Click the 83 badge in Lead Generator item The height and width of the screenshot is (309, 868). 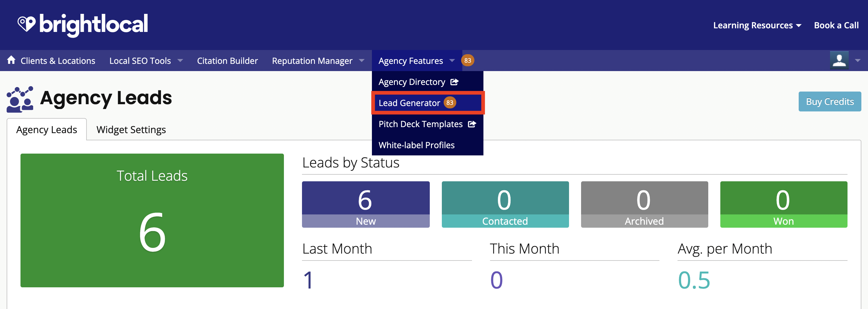pyautogui.click(x=449, y=103)
